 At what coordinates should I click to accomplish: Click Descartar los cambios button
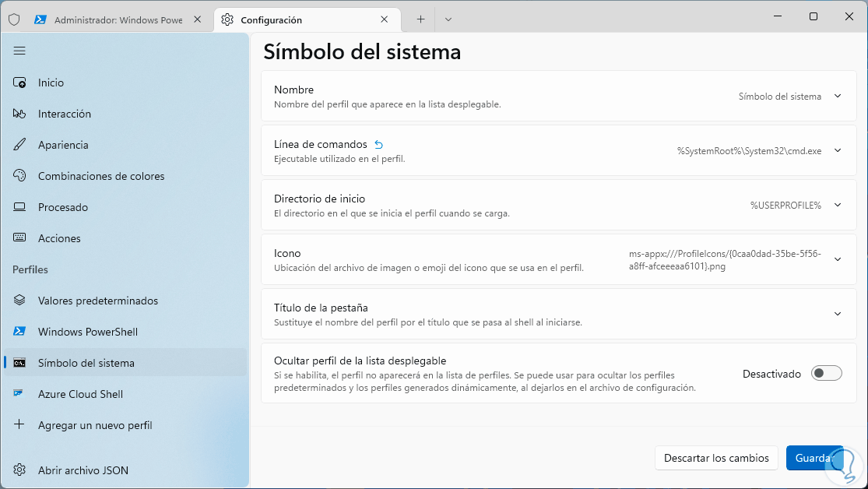click(716, 458)
